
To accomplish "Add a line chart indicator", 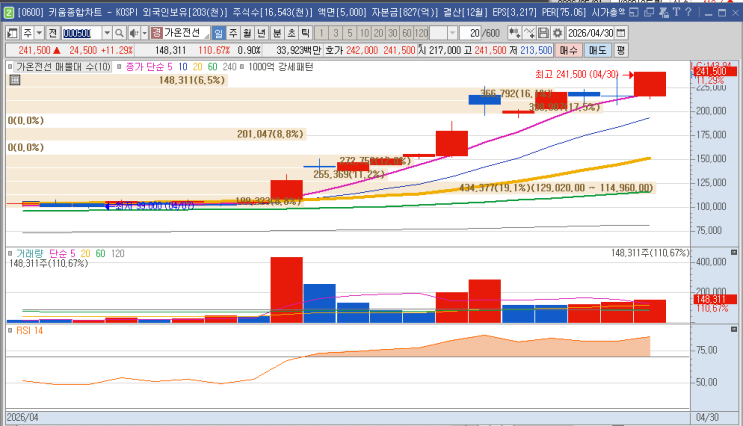I will [x=529, y=33].
